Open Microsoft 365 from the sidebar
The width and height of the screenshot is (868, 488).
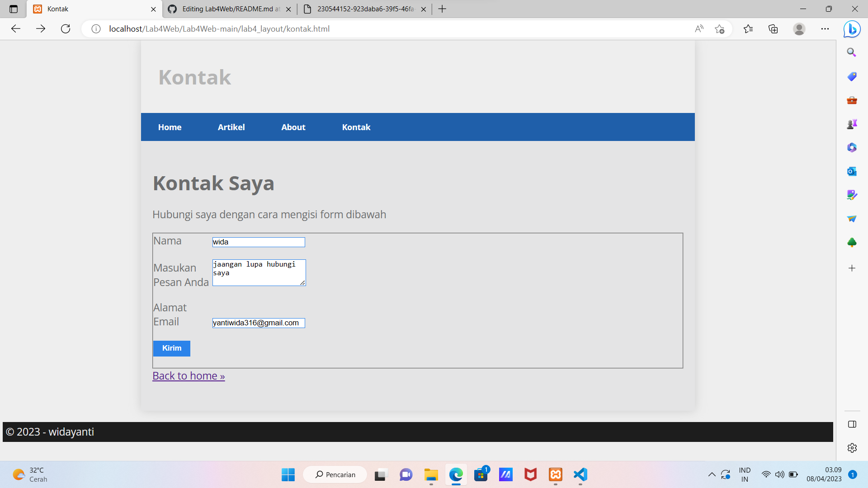click(852, 147)
